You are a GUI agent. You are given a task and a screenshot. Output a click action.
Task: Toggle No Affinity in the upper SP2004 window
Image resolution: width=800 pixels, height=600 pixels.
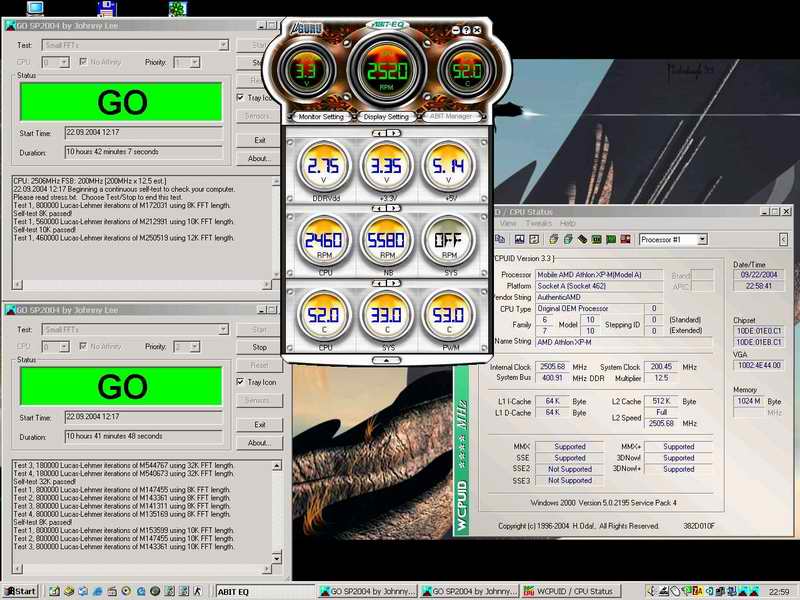83,62
